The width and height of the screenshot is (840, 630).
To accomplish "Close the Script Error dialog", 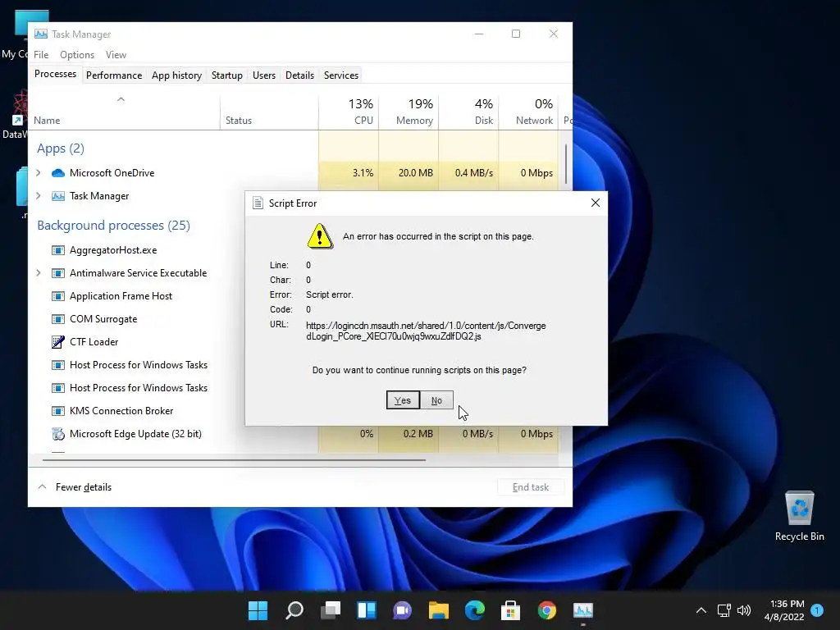I will (596, 203).
